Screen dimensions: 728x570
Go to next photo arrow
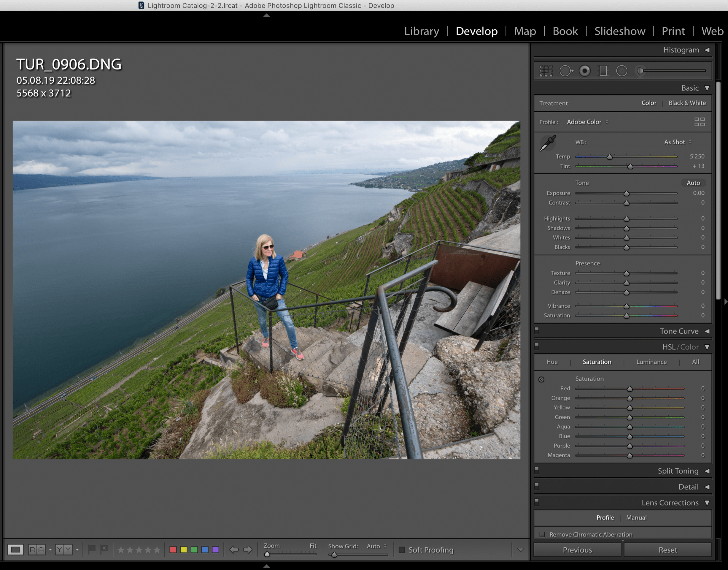248,550
